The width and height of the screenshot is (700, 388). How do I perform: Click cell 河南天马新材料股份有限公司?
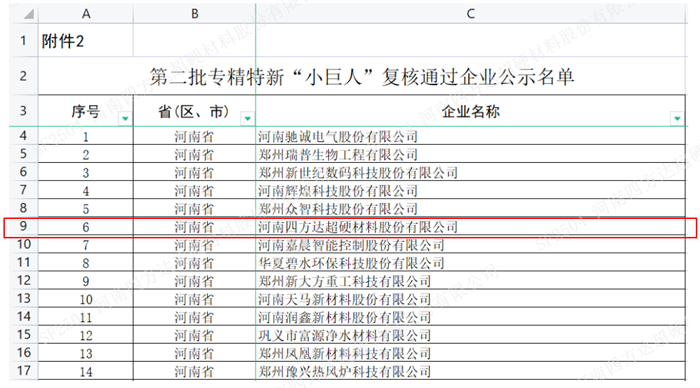tap(471, 299)
